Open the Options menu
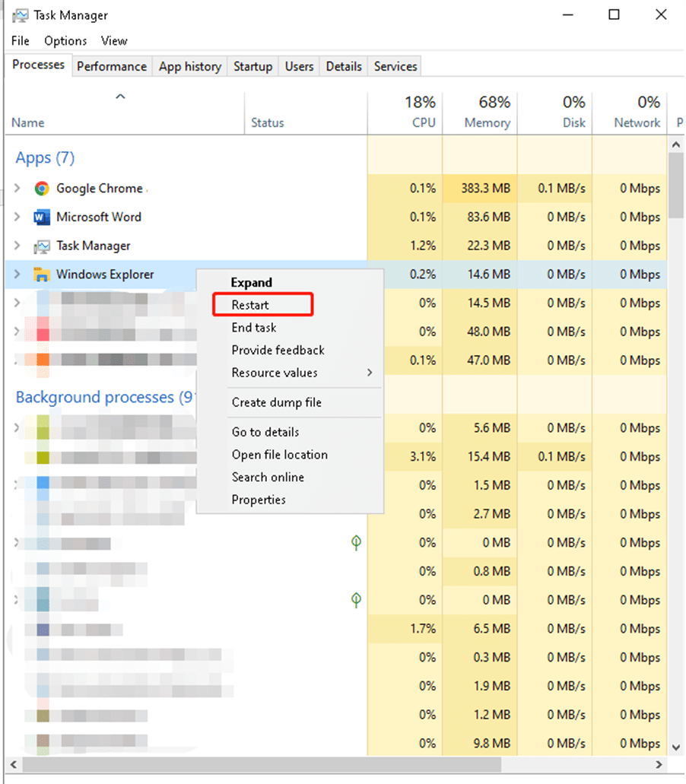Viewport: 686px width, 784px height. click(65, 40)
